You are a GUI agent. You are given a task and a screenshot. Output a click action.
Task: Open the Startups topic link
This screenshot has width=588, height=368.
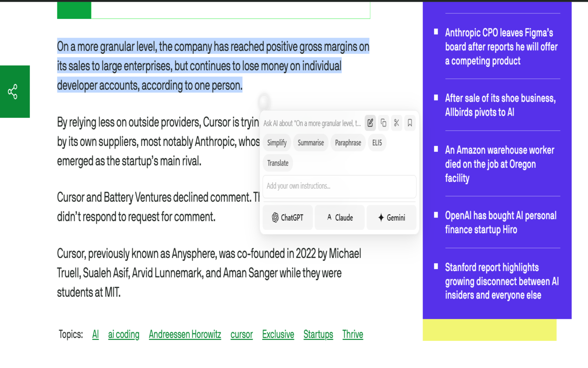coord(318,334)
